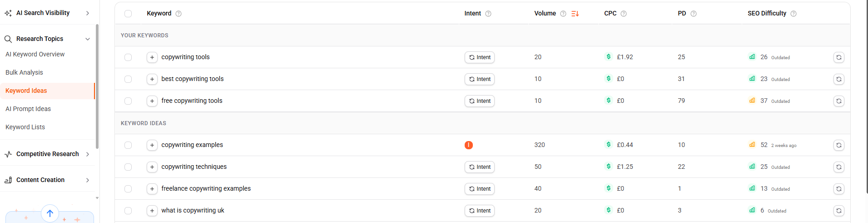Viewport: 868px width, 223px height.
Task: Refresh SEO difficulty for 'copywriting tools' row
Action: point(839,57)
